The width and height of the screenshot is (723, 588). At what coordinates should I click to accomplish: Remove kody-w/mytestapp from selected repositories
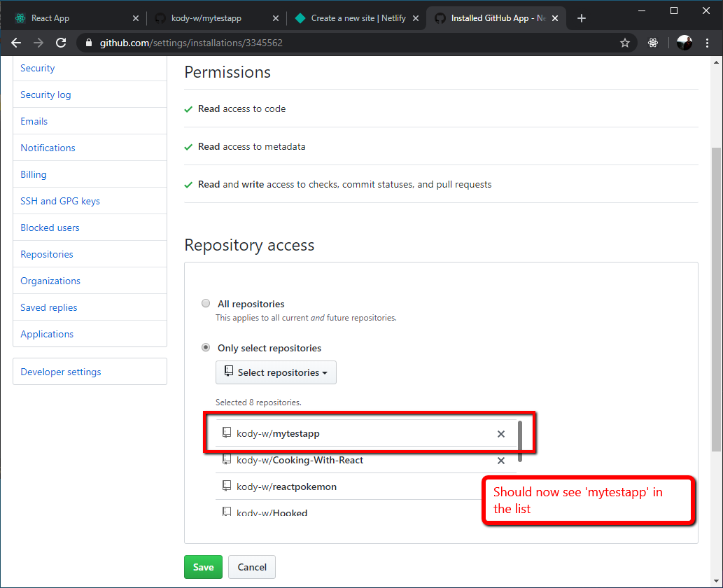[501, 434]
